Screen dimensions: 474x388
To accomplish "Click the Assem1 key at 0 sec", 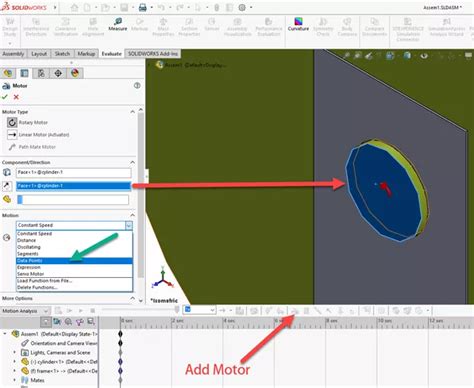I will coord(120,334).
